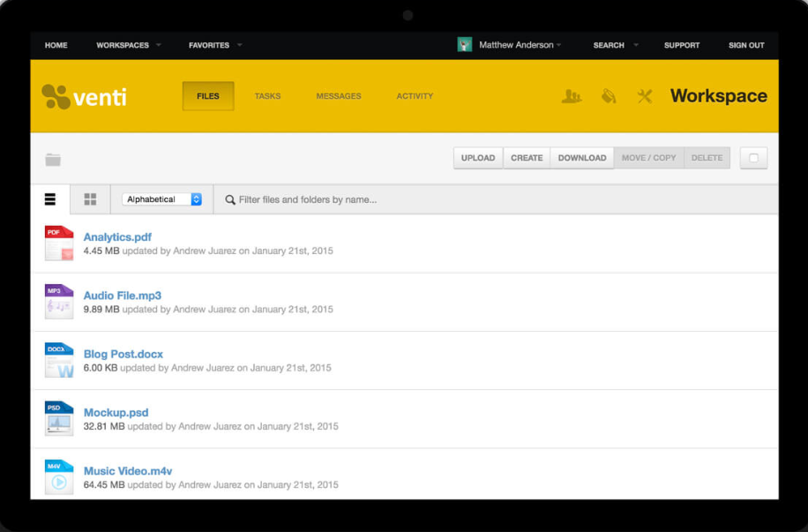The height and width of the screenshot is (532, 808).
Task: Click the Upload button
Action: pyautogui.click(x=478, y=158)
